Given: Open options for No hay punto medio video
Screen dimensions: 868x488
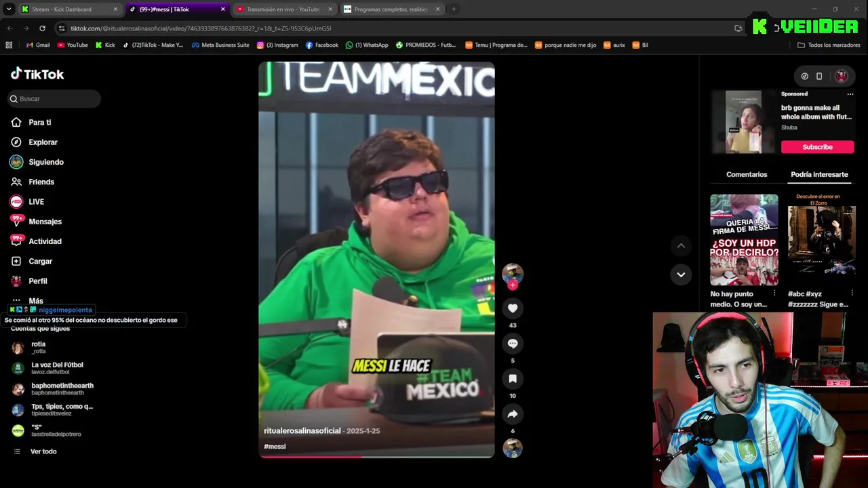Looking at the screenshot, I should click(x=774, y=293).
